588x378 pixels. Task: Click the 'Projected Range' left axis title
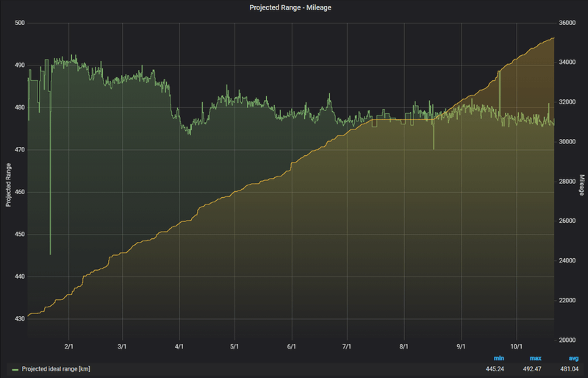(8, 185)
